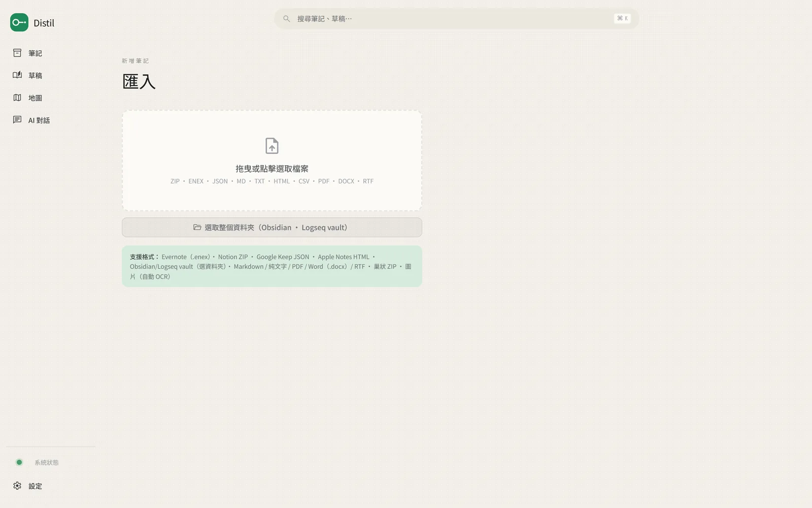
Task: Click the 支援格式 label in info box
Action: [x=145, y=257]
